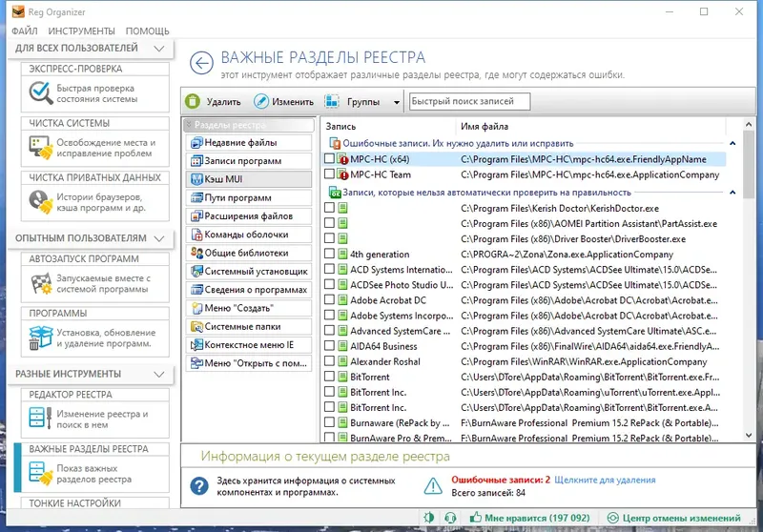Viewport: 763px width, 532px height.
Task: Click Щелкните для удаления link
Action: 605,480
